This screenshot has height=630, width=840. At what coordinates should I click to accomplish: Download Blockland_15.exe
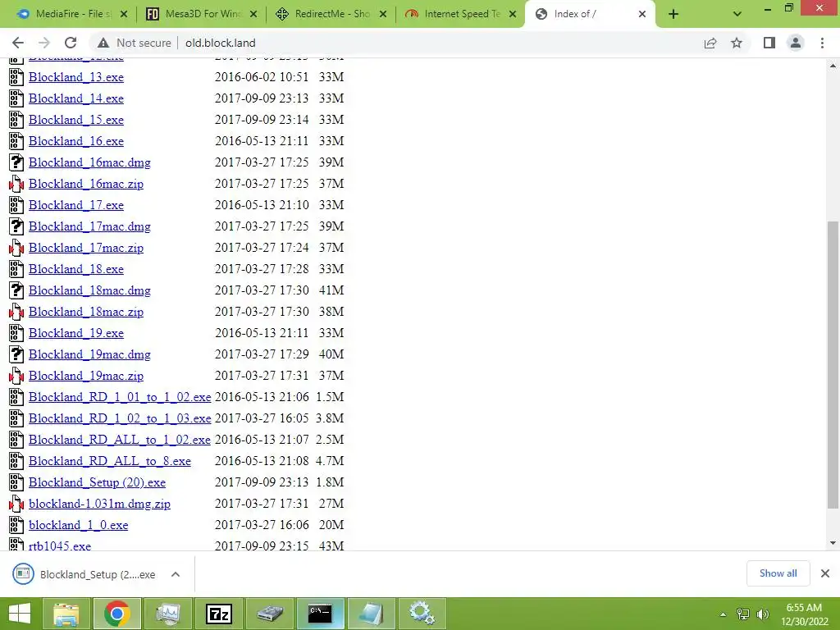coord(76,120)
